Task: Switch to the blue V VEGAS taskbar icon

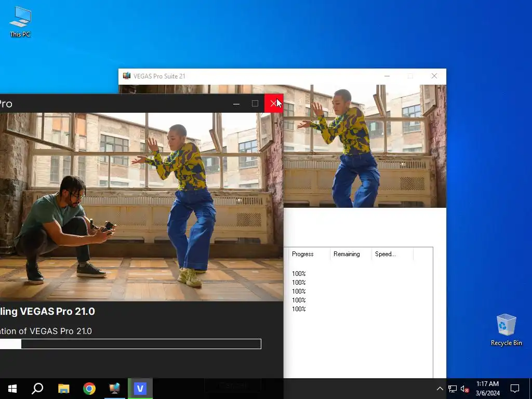Action: (x=140, y=389)
